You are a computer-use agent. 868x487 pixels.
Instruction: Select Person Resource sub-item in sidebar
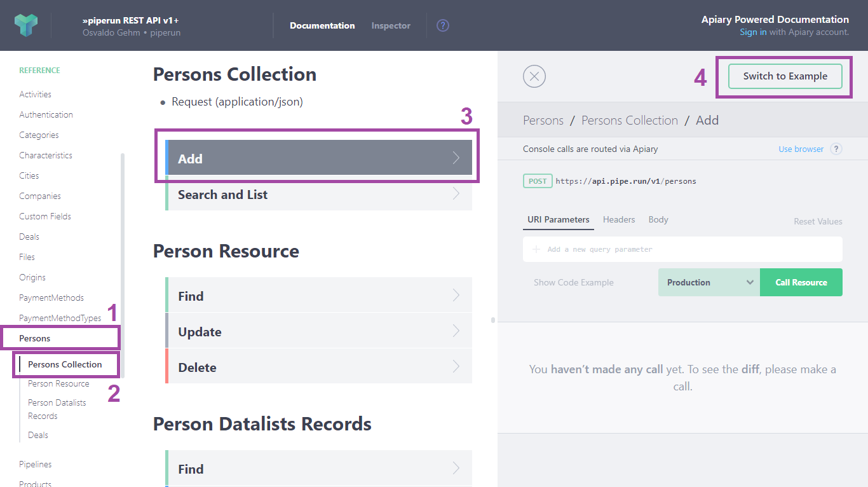point(58,383)
